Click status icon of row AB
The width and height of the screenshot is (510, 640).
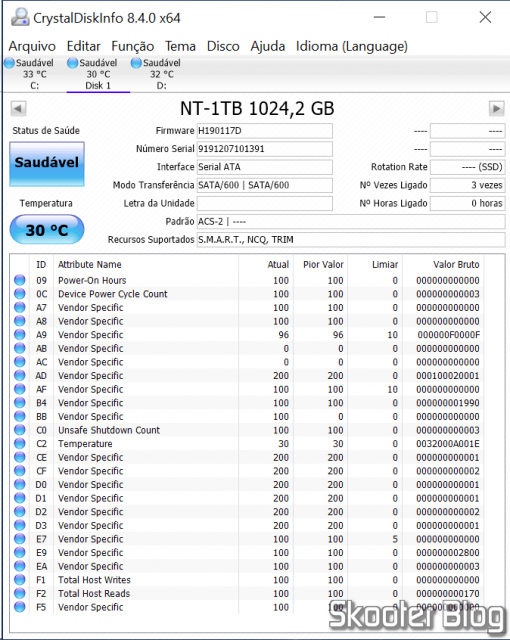(20, 348)
